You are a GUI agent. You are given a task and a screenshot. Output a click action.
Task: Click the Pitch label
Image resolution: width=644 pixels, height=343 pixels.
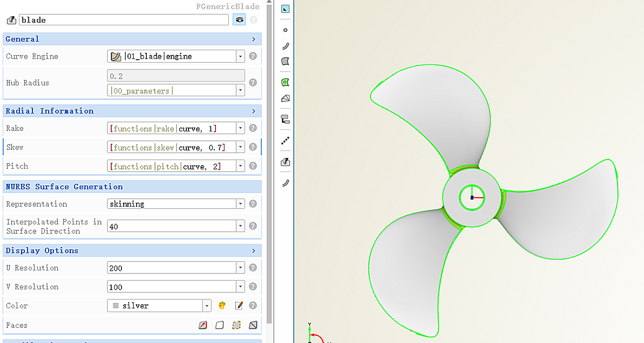[17, 166]
